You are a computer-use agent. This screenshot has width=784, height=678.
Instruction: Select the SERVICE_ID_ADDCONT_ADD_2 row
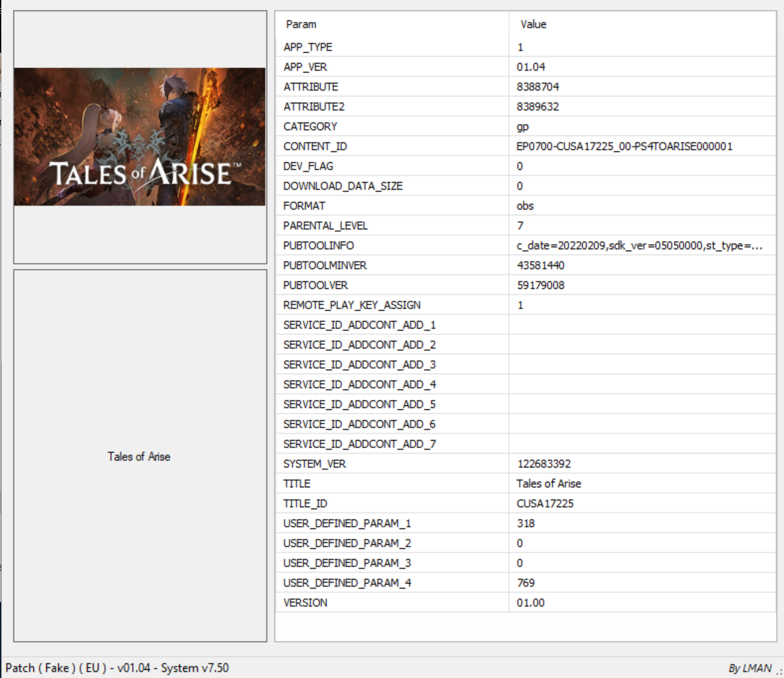coord(525,345)
